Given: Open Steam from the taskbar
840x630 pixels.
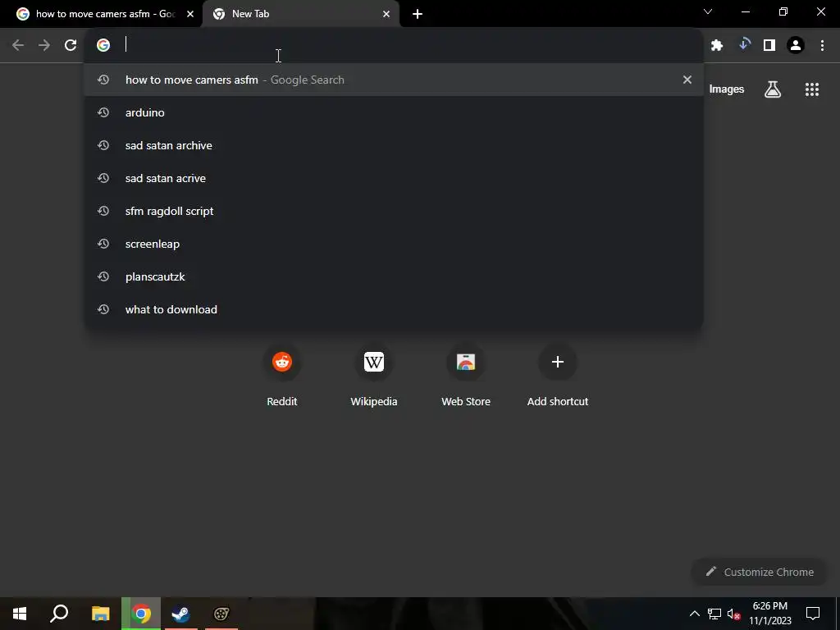Looking at the screenshot, I should click(x=181, y=614).
